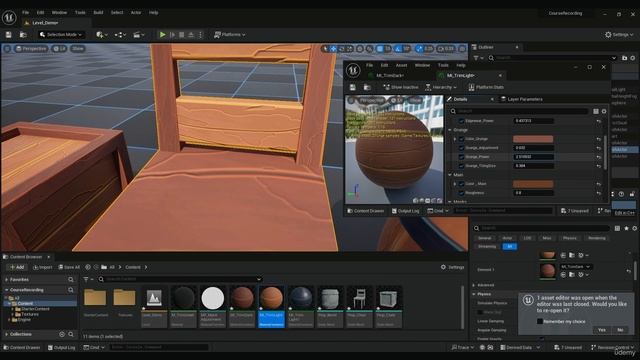This screenshot has height=360, width=640.
Task: Click the Import button in Content Browser
Action: coord(42,267)
